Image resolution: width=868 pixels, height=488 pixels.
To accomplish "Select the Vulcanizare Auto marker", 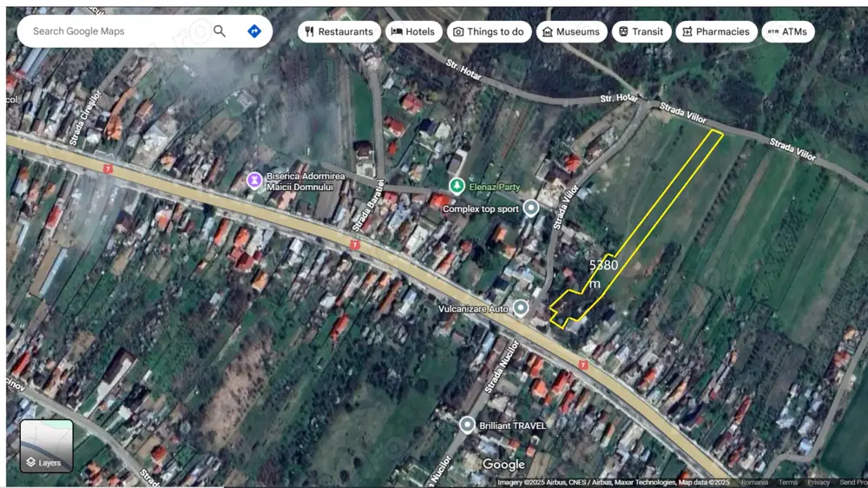I will (x=520, y=307).
